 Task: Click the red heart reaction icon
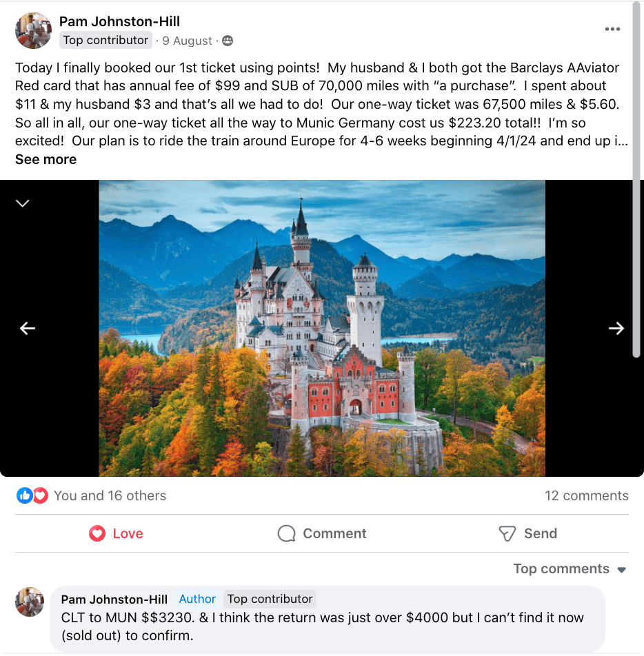(x=41, y=495)
